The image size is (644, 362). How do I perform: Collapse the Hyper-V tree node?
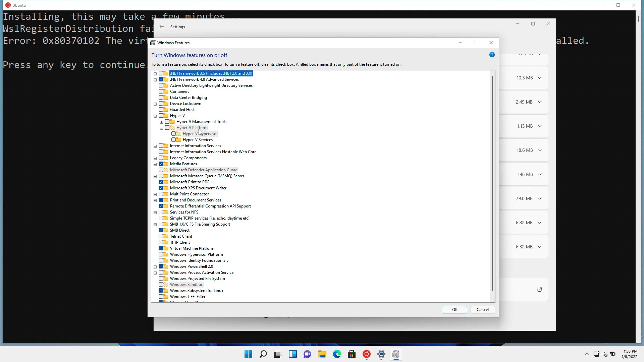click(155, 116)
